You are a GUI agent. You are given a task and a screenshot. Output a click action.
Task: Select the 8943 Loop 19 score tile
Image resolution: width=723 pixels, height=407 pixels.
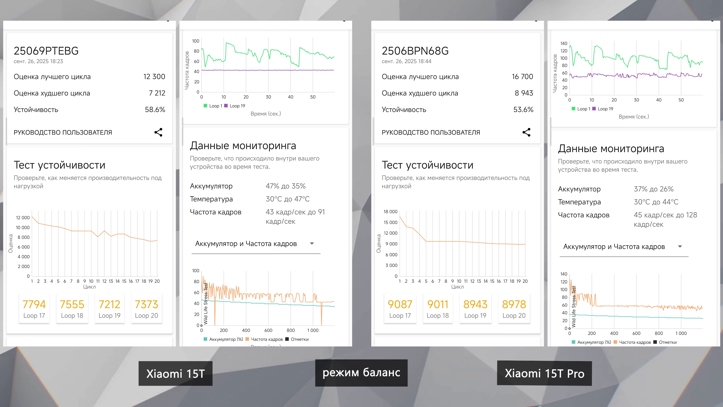coord(475,309)
